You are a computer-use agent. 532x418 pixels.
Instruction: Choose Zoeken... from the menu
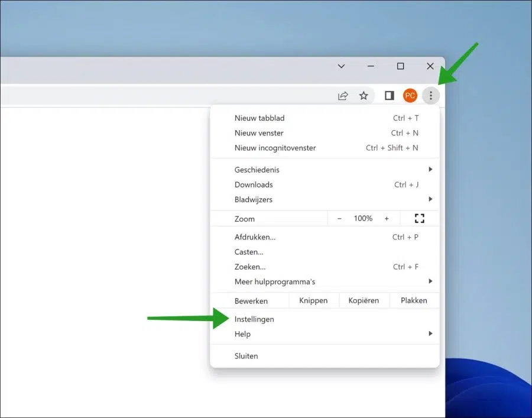325,267
